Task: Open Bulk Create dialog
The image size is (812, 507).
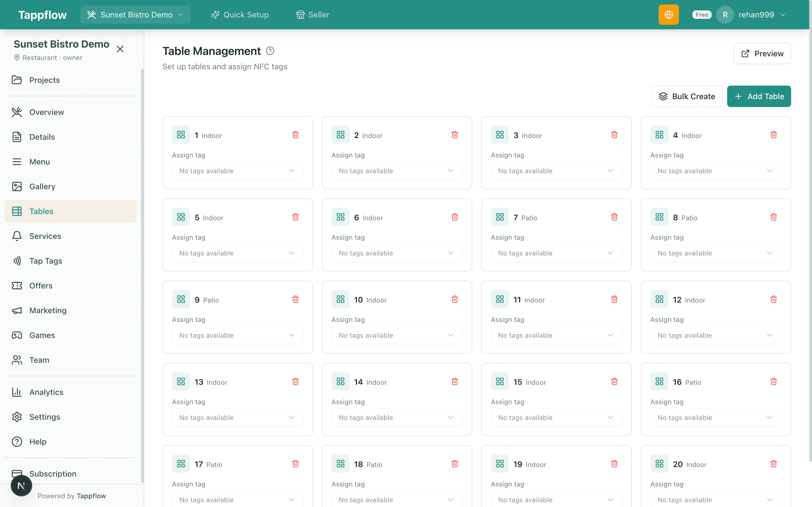Action: [687, 96]
